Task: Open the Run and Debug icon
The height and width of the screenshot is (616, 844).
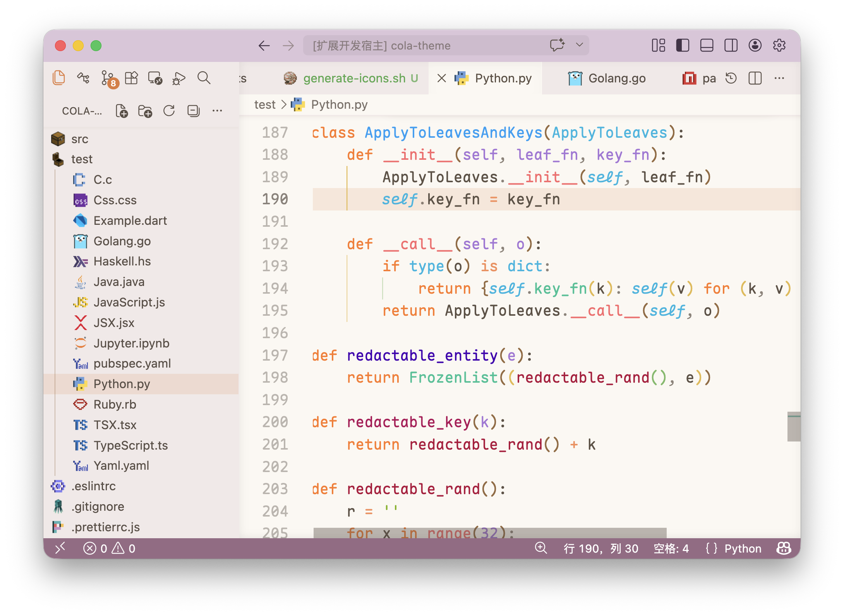Action: pyautogui.click(x=179, y=78)
